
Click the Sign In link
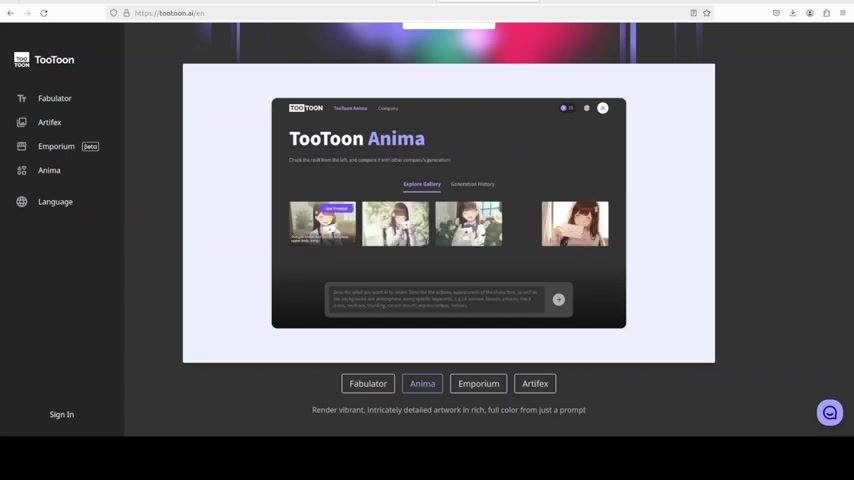tap(62, 415)
